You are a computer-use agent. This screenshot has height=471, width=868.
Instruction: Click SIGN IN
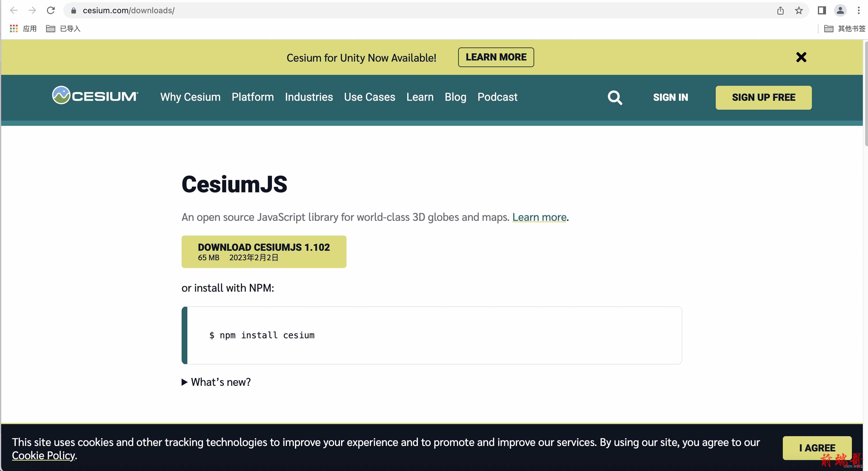point(671,97)
